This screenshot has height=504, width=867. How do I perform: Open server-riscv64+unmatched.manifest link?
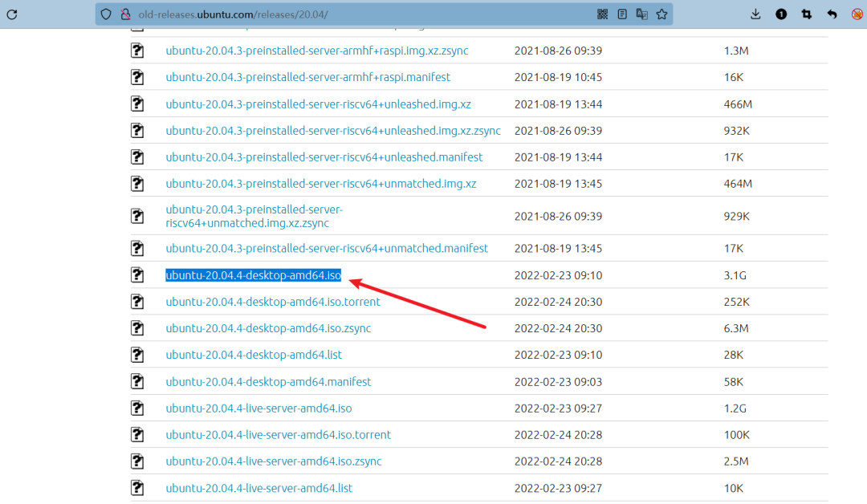(326, 248)
